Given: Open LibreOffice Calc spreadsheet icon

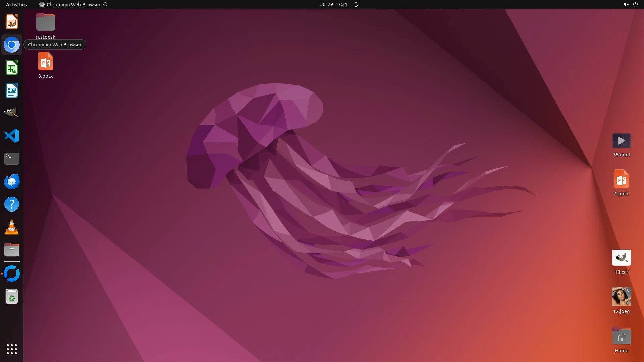Looking at the screenshot, I should [12, 68].
